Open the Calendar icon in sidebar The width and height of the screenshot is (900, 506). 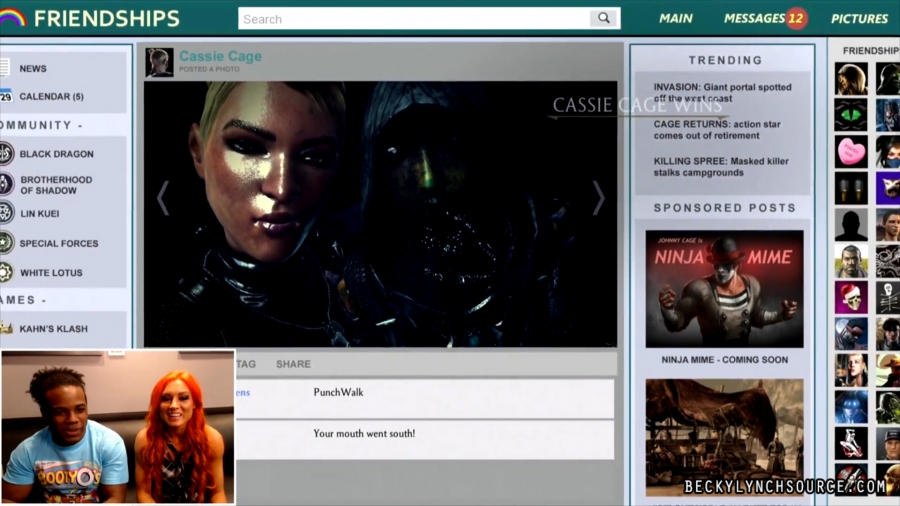click(5, 96)
